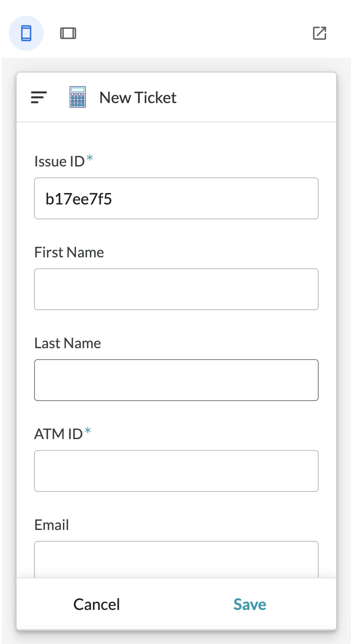
Task: Click the ATM ID label
Action: coord(58,434)
